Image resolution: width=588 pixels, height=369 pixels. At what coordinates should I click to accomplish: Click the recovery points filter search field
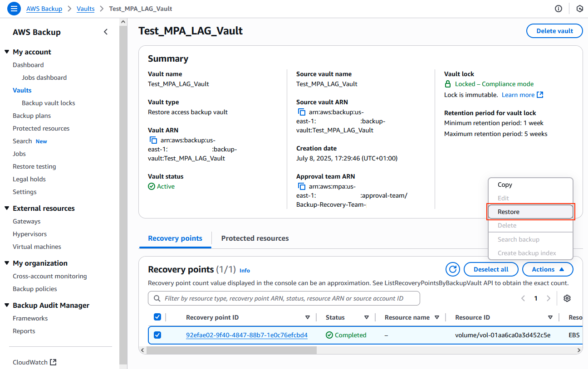coord(284,298)
